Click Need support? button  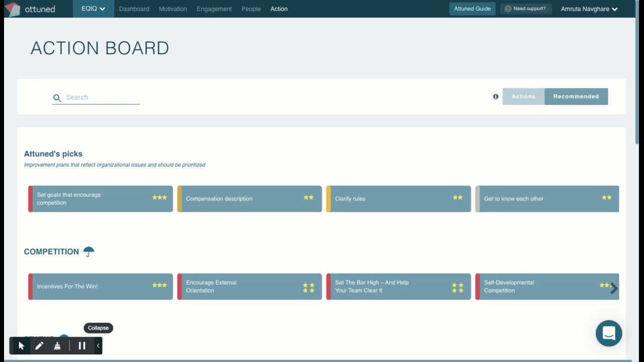(526, 9)
